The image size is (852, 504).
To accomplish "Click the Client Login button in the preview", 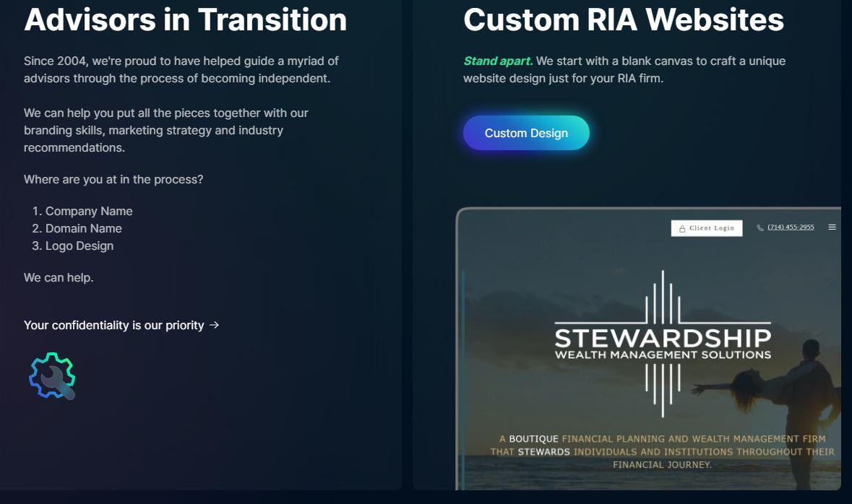I will click(706, 228).
